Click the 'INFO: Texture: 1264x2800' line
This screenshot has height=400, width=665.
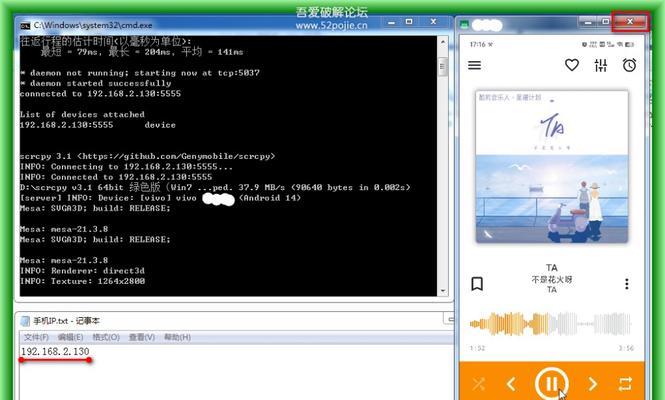(x=82, y=281)
